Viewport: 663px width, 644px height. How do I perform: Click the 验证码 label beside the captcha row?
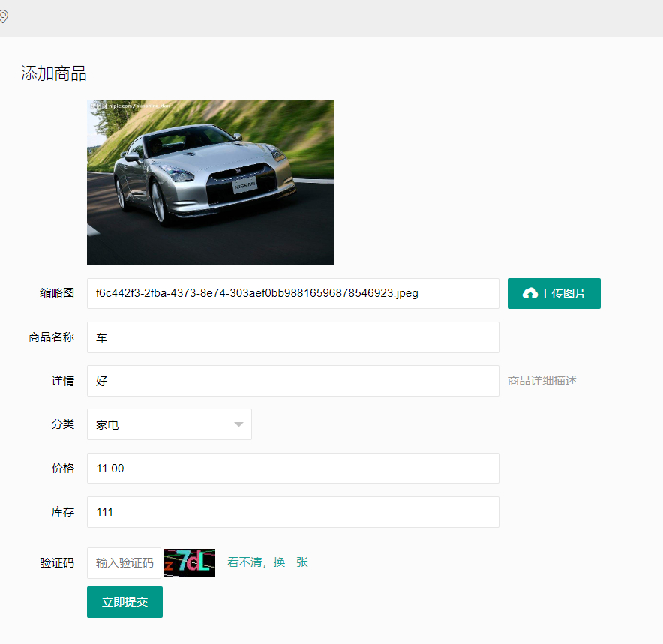point(56,562)
